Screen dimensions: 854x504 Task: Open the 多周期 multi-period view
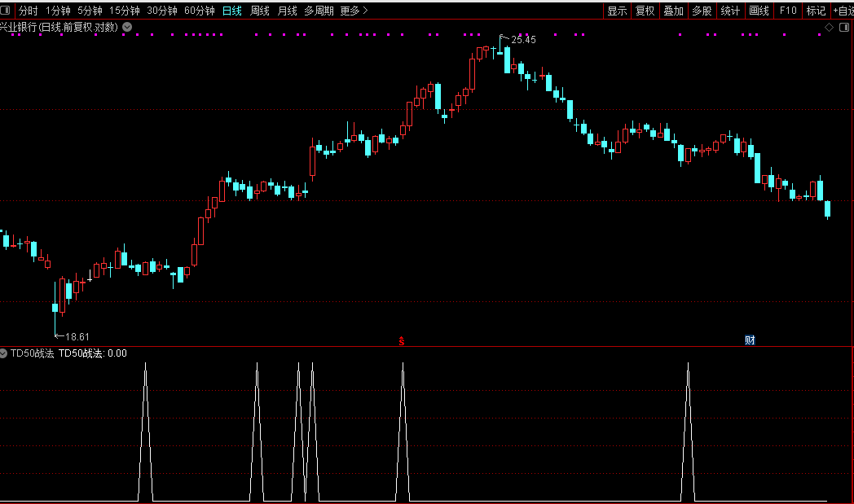[x=319, y=11]
